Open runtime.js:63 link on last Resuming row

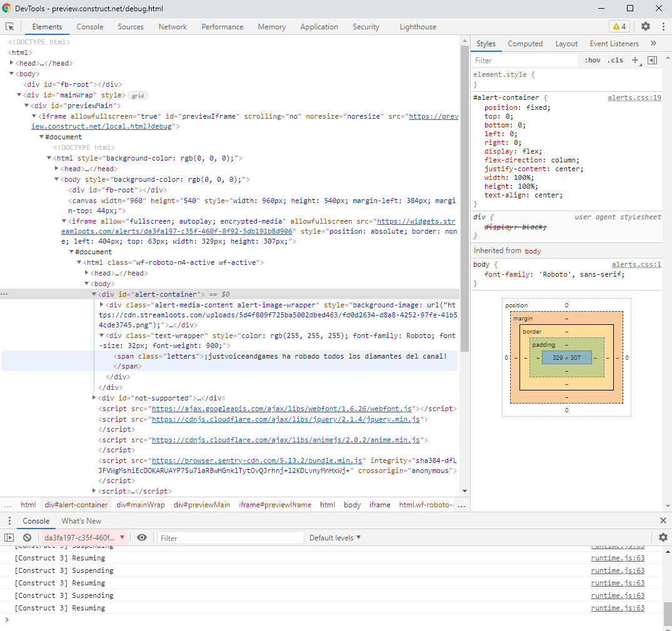(x=617, y=608)
